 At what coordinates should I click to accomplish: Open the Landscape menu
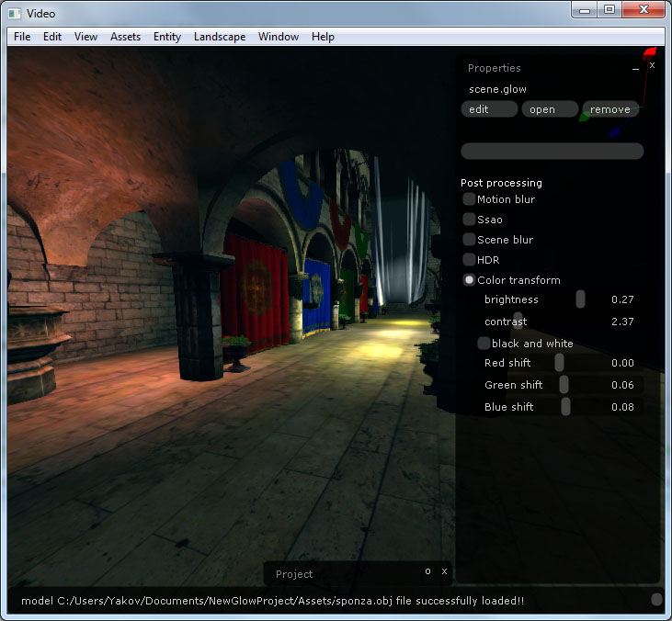[220, 37]
